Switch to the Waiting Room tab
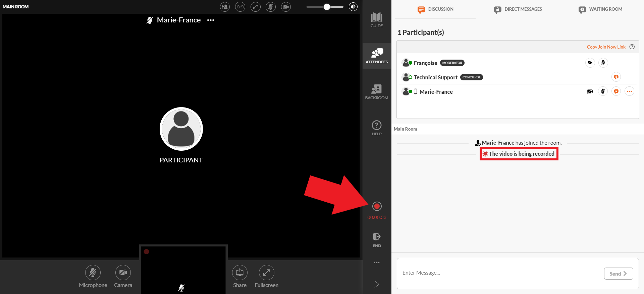 [600, 9]
